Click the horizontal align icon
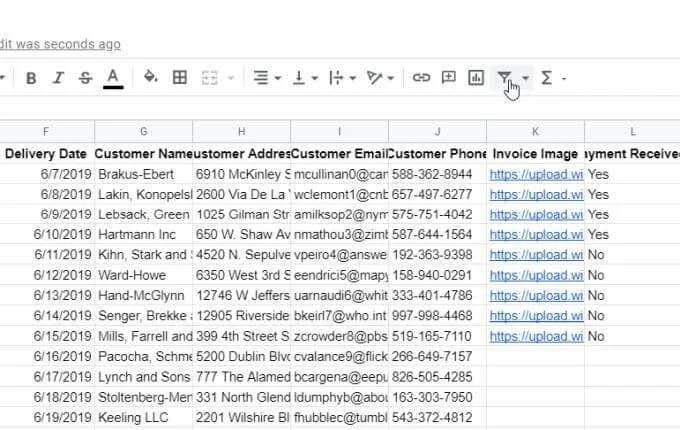The image size is (680, 430). [x=260, y=78]
